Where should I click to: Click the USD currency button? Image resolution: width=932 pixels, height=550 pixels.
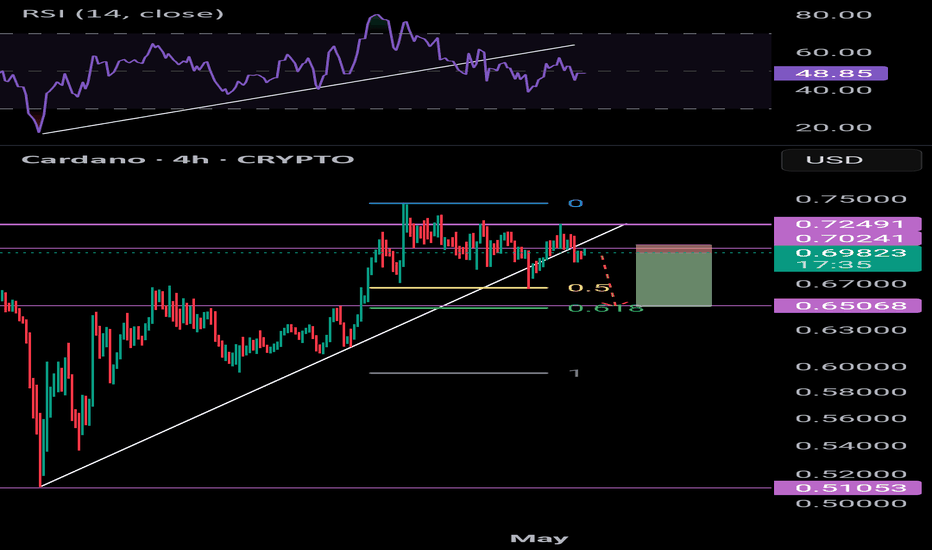[851, 160]
